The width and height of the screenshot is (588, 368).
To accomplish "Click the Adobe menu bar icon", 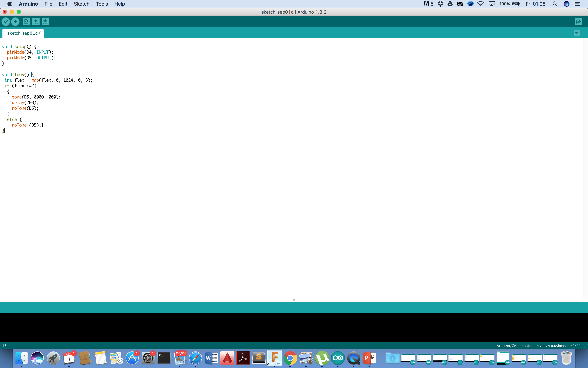I will pos(428,4).
